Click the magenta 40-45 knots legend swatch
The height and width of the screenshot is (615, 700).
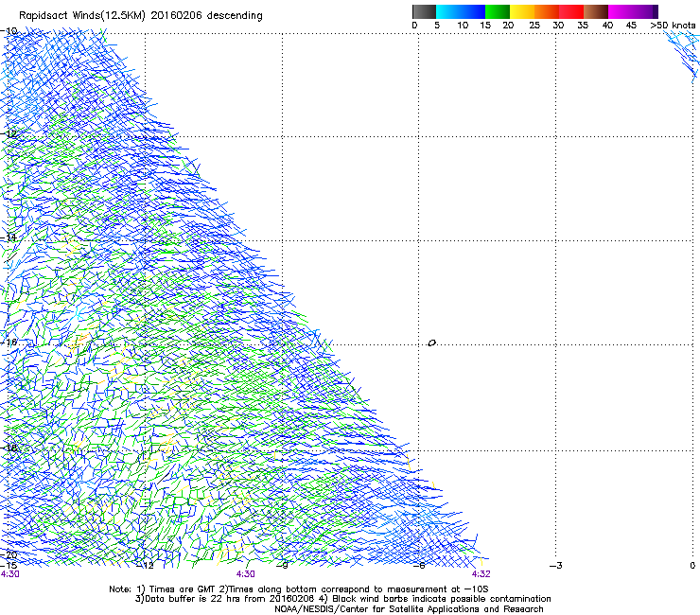[x=621, y=11]
